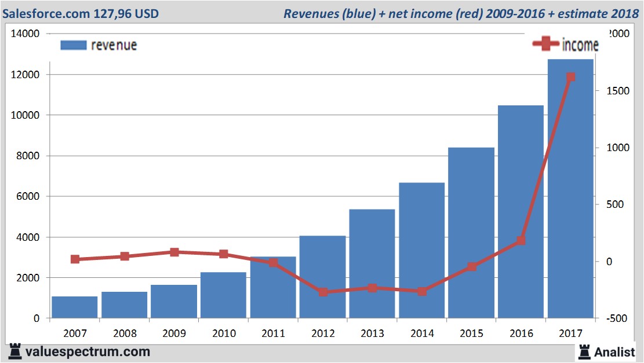This screenshot has width=644, height=363.
Task: Select the 1500 income axis label
Action: 618,91
